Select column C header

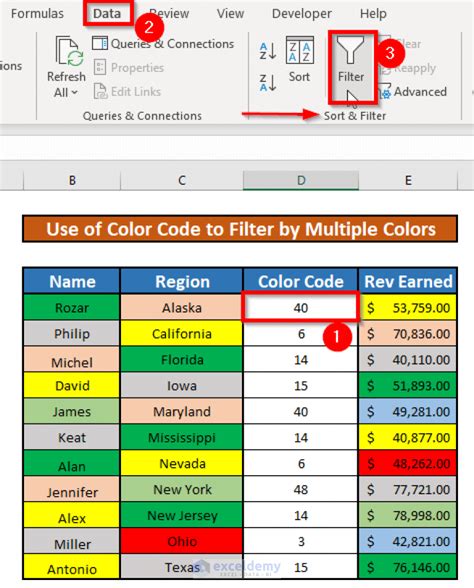coord(182,180)
